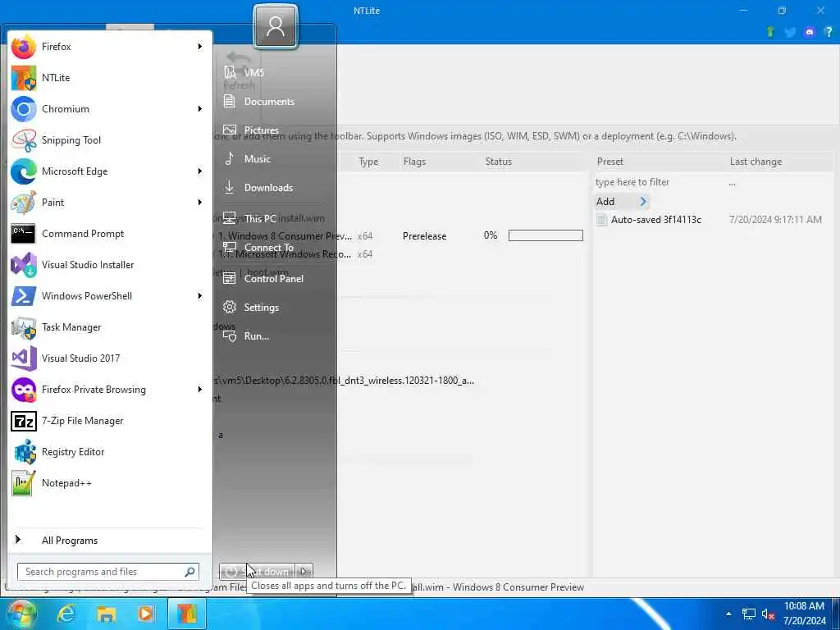840x630 pixels.
Task: Click the Preset column header
Action: 609,162
